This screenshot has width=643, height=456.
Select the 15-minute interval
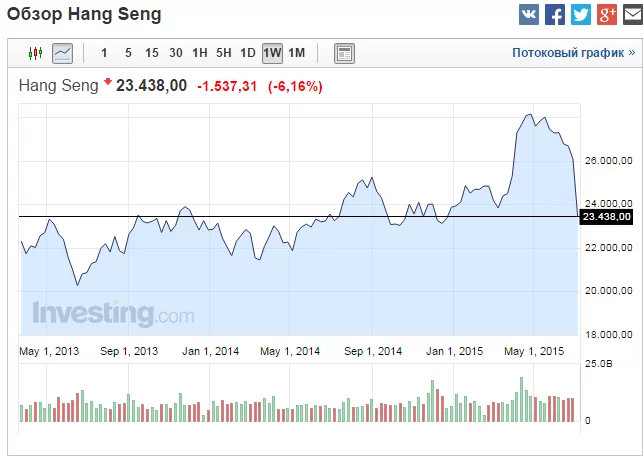(x=151, y=52)
